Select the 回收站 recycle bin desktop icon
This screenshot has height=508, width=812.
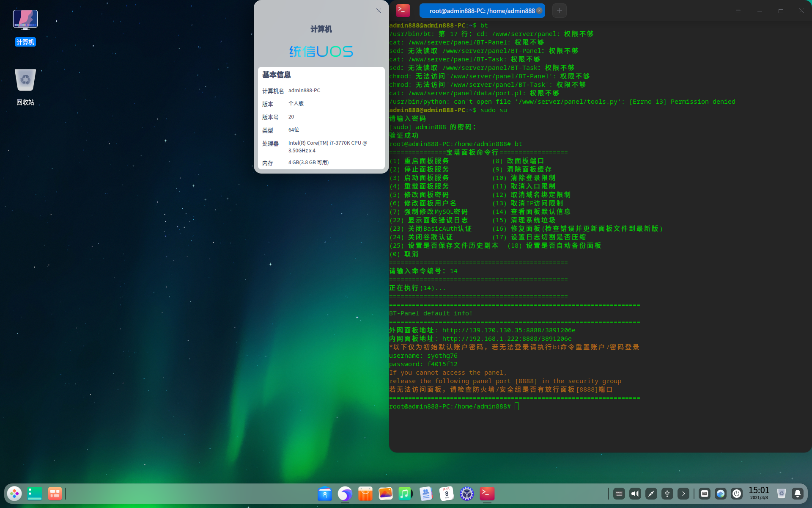(25, 87)
